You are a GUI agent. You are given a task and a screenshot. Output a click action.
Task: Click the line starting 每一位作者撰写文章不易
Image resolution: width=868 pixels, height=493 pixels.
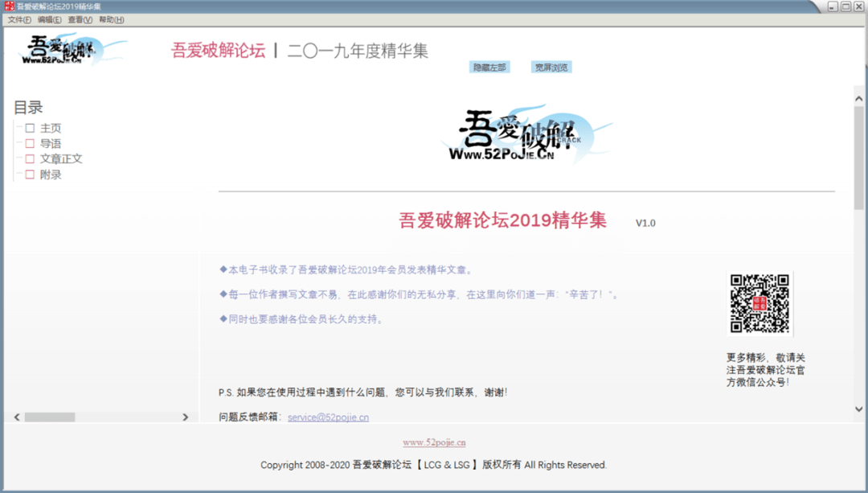[x=419, y=294]
